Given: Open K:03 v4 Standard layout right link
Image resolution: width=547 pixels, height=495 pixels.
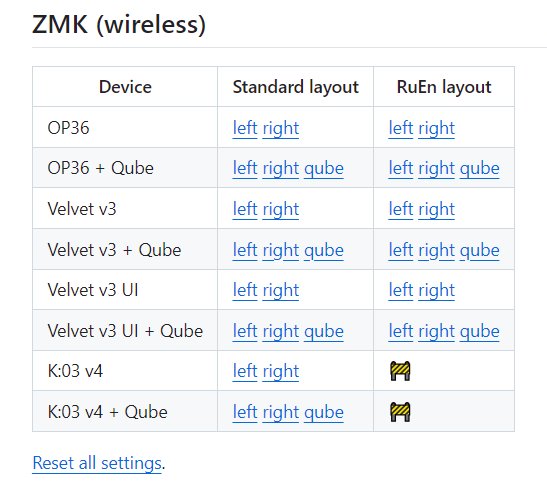Looking at the screenshot, I should [x=280, y=371].
